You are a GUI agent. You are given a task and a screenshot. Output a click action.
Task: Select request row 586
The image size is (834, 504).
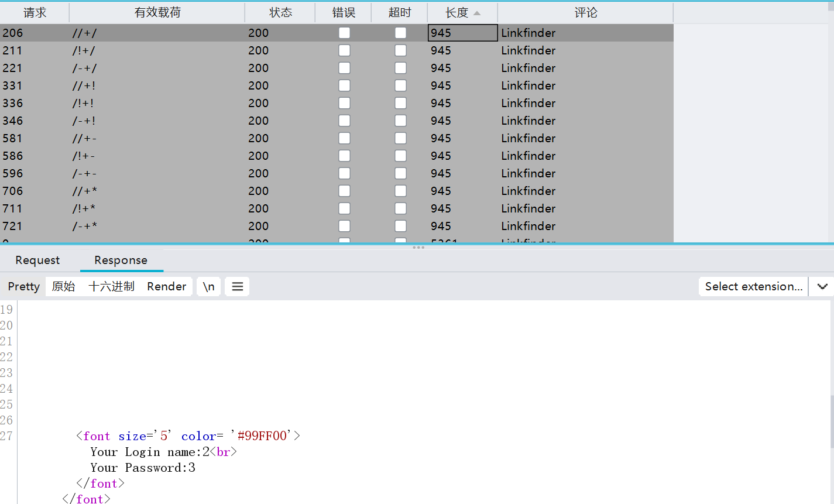(x=337, y=156)
